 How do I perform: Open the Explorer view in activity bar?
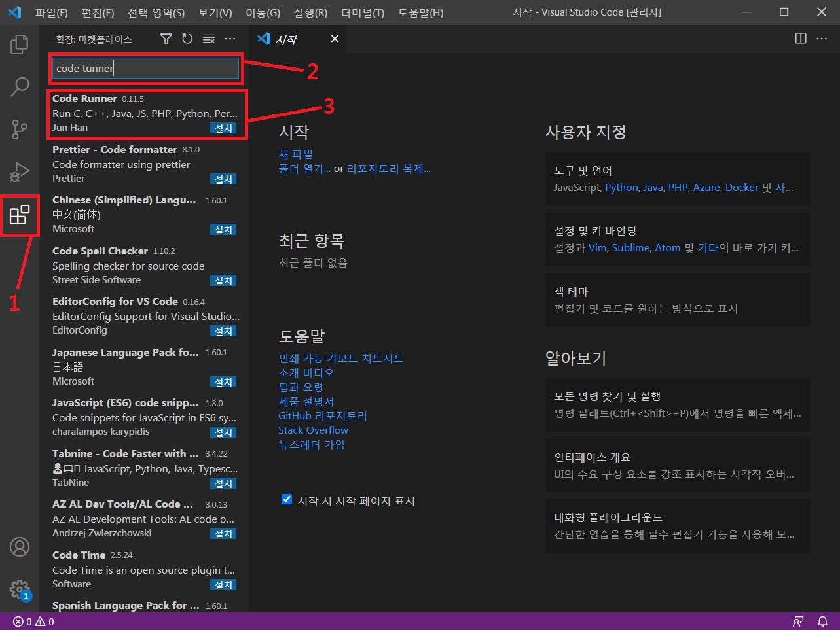(x=20, y=44)
